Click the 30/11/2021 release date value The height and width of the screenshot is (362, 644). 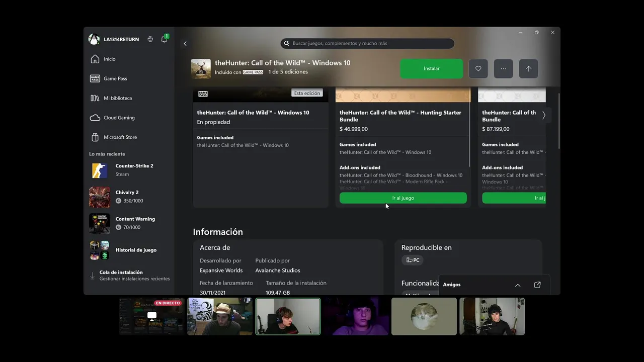click(212, 292)
